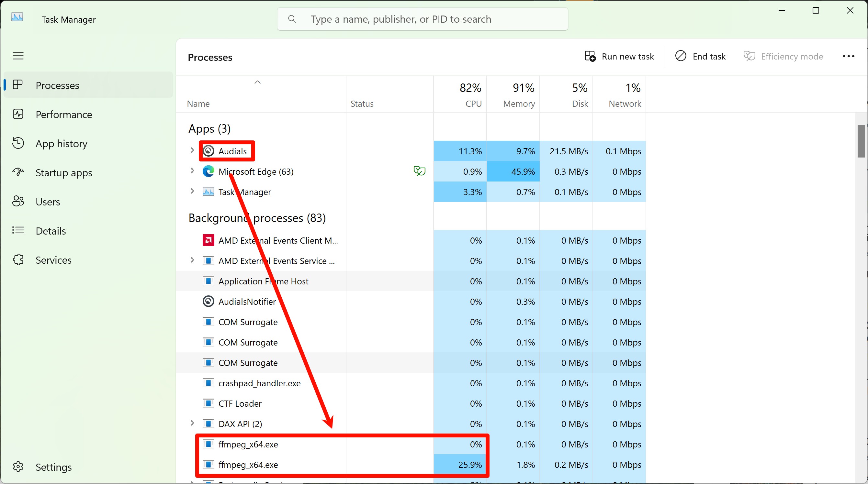Expand the Audials process group

192,150
